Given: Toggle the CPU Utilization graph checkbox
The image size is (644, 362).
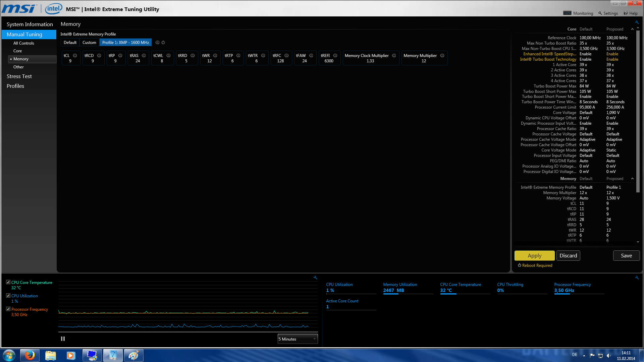Looking at the screenshot, I should point(8,296).
